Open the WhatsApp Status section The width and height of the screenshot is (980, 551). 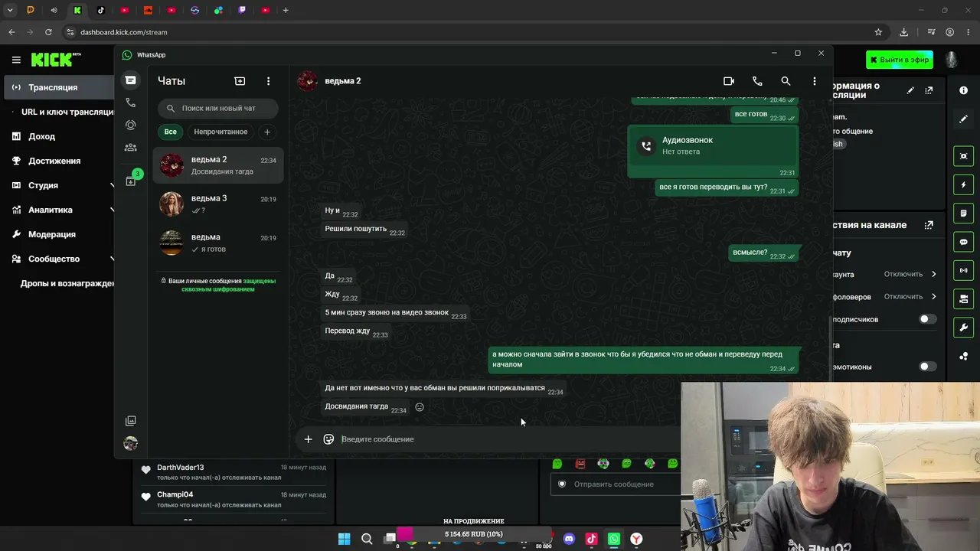tap(131, 125)
